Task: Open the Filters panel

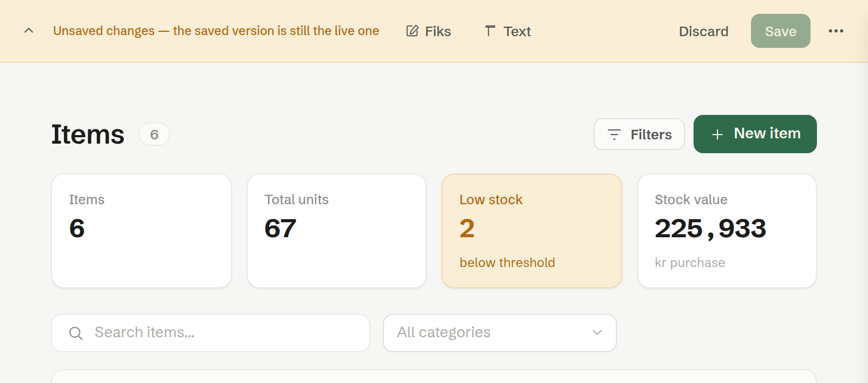Action: click(639, 134)
